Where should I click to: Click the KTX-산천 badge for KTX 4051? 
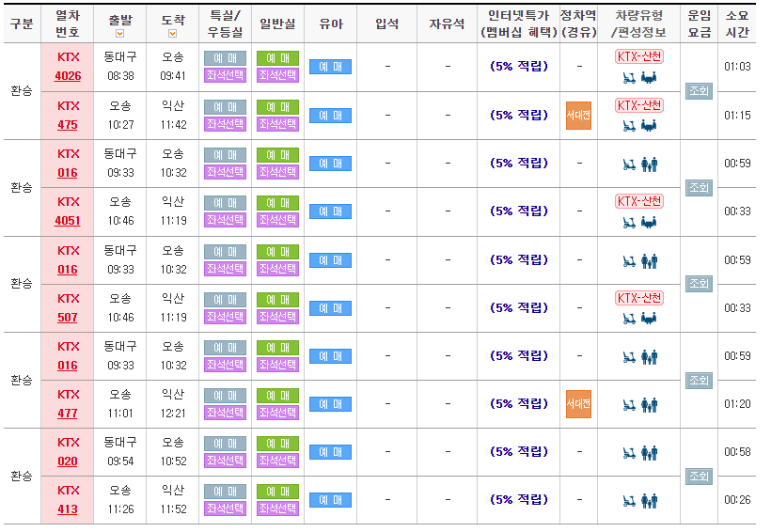click(639, 201)
